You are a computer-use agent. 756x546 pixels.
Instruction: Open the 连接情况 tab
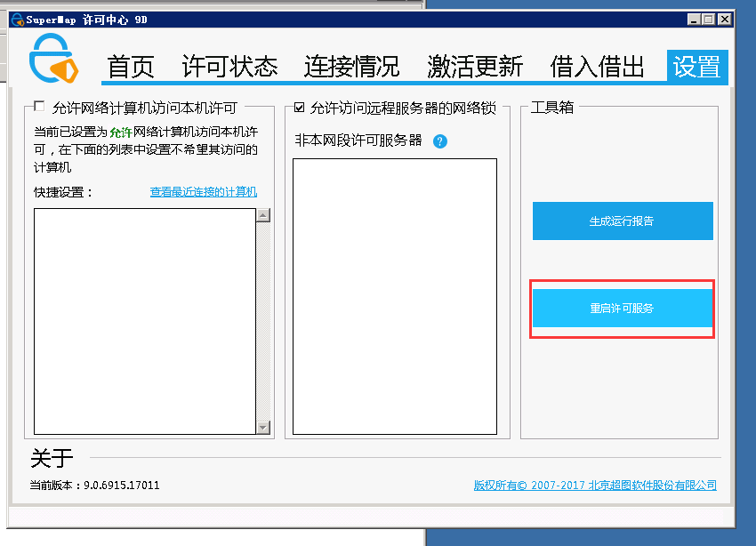tap(351, 67)
